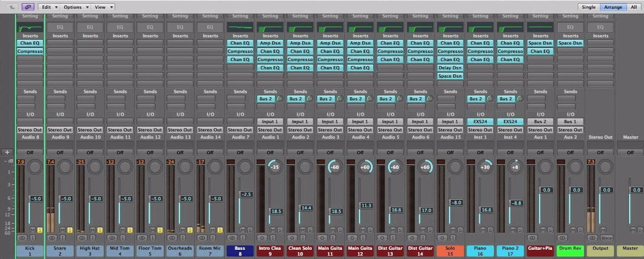Image resolution: width=644 pixels, height=259 pixels.
Task: Switch mixer to All view
Action: [x=633, y=7]
